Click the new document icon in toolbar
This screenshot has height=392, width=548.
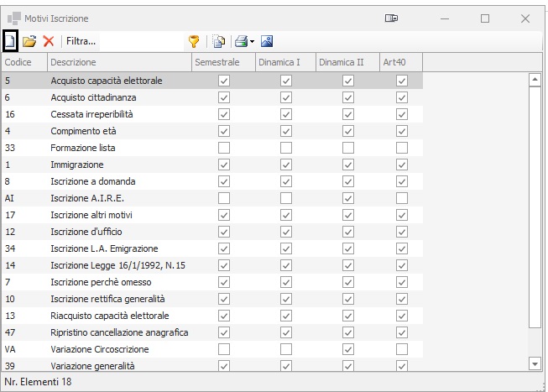(x=11, y=40)
